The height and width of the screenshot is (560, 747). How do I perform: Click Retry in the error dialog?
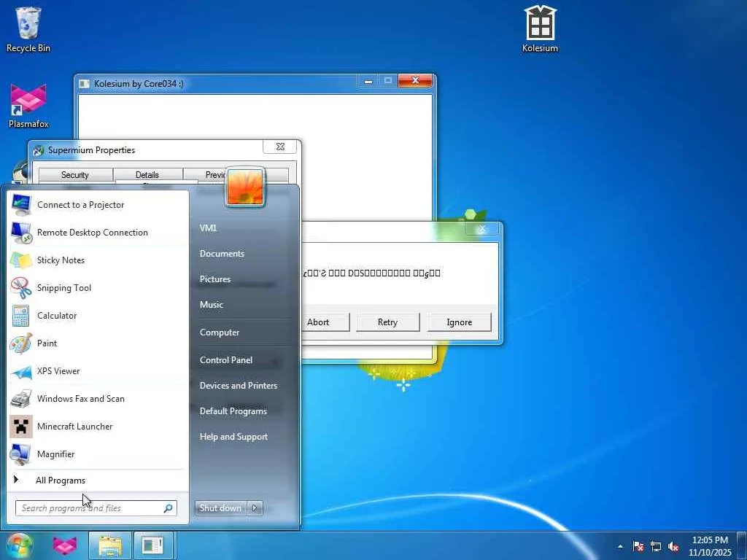[x=388, y=322]
